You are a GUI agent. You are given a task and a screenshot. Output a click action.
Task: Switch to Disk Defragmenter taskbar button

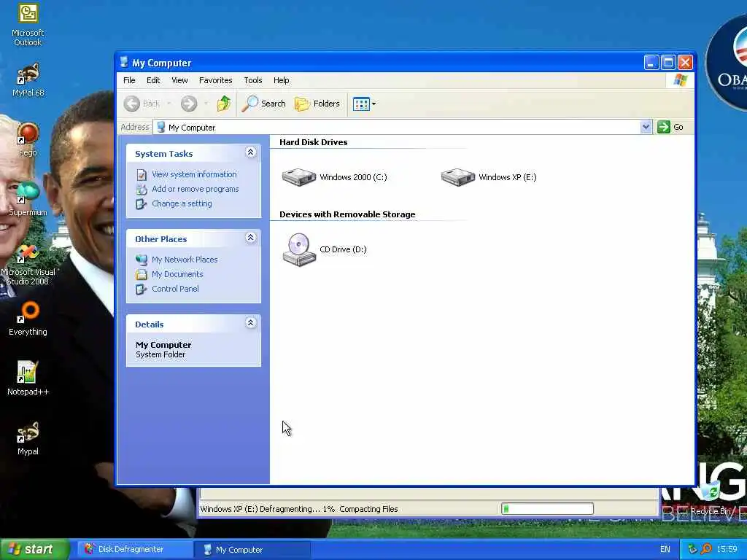coord(135,550)
